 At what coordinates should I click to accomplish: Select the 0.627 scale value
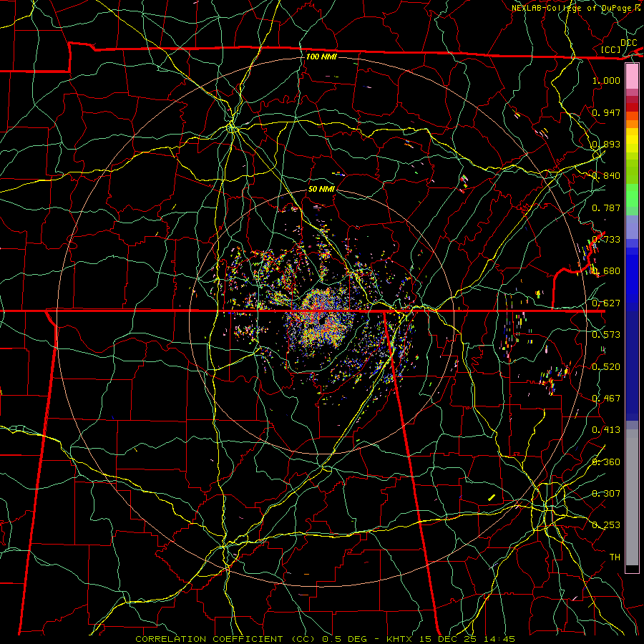click(x=606, y=303)
